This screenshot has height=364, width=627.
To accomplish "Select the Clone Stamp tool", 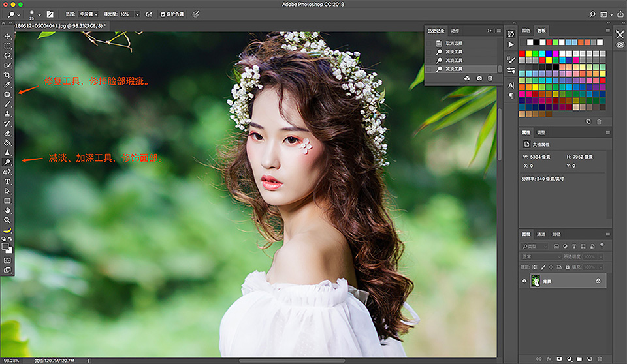I will (7, 114).
